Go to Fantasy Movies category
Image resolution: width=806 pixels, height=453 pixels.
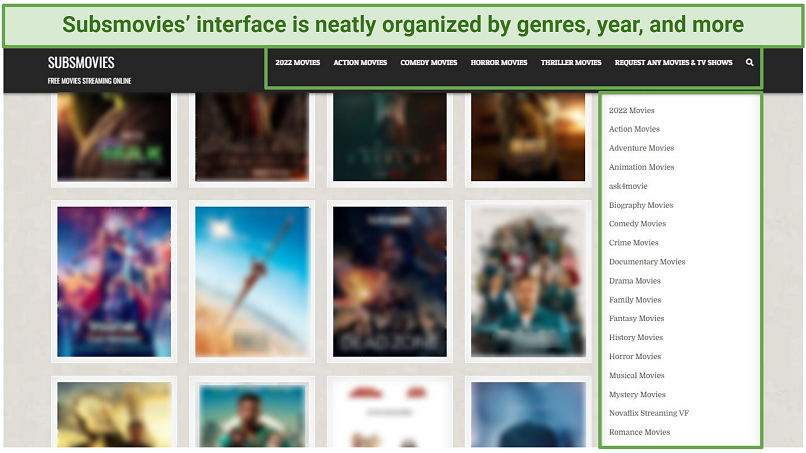[637, 318]
